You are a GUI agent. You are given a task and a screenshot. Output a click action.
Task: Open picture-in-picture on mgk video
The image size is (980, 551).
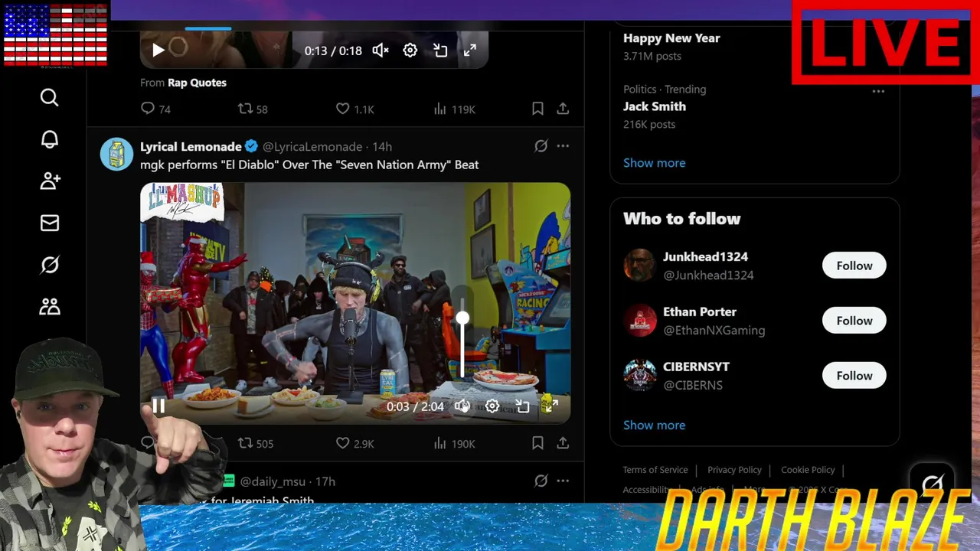click(x=522, y=406)
